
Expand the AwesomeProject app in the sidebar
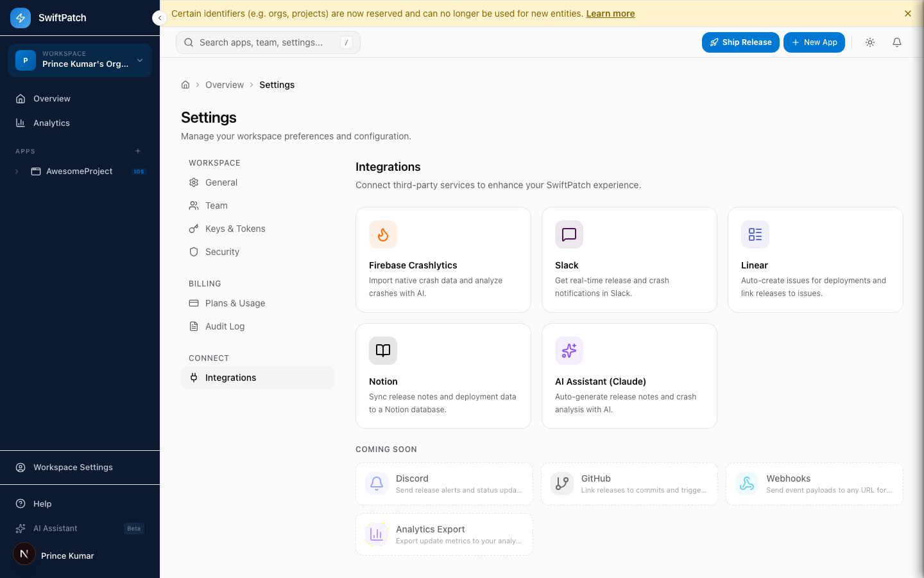16,171
